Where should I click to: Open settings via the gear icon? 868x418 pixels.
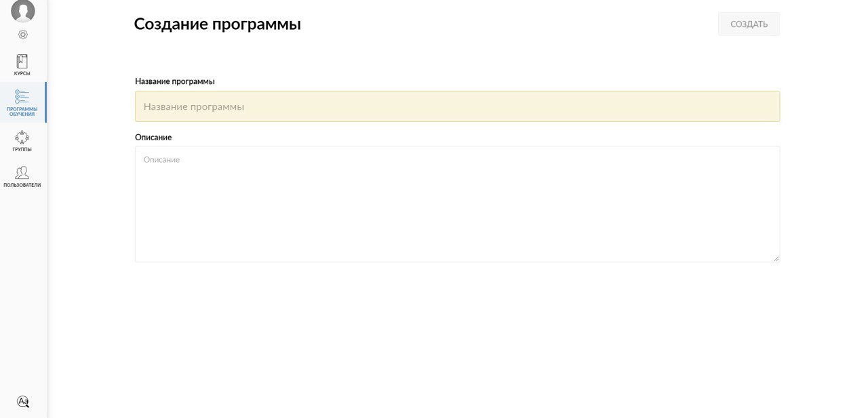pyautogui.click(x=22, y=35)
